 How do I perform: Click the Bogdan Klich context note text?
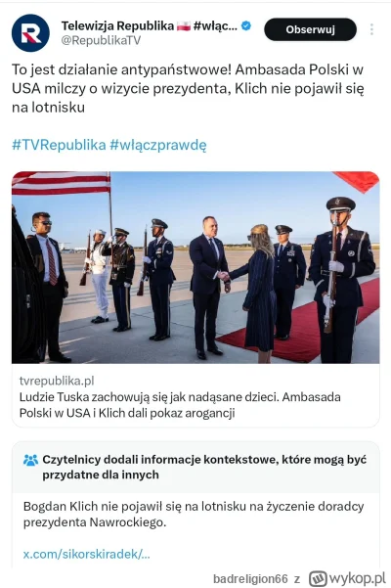coord(194,514)
